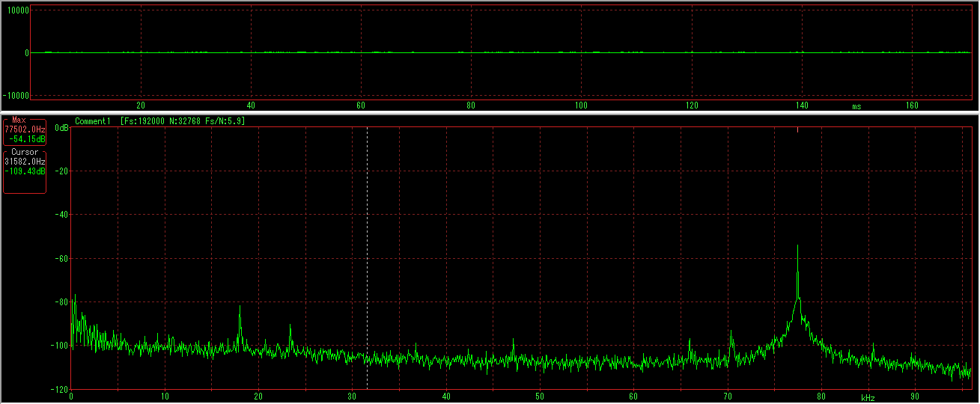Click the Cursor frequency readout 31582.0Hz

25,162
